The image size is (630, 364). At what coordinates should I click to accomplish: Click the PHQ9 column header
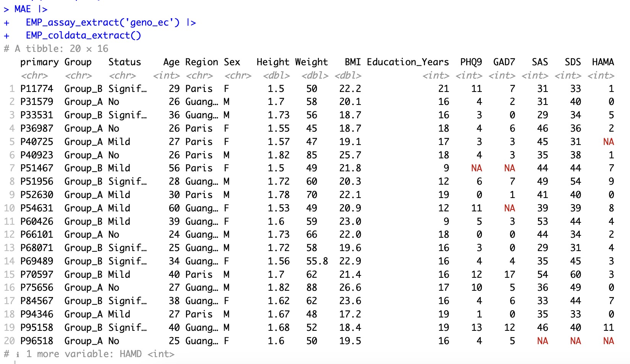(471, 62)
